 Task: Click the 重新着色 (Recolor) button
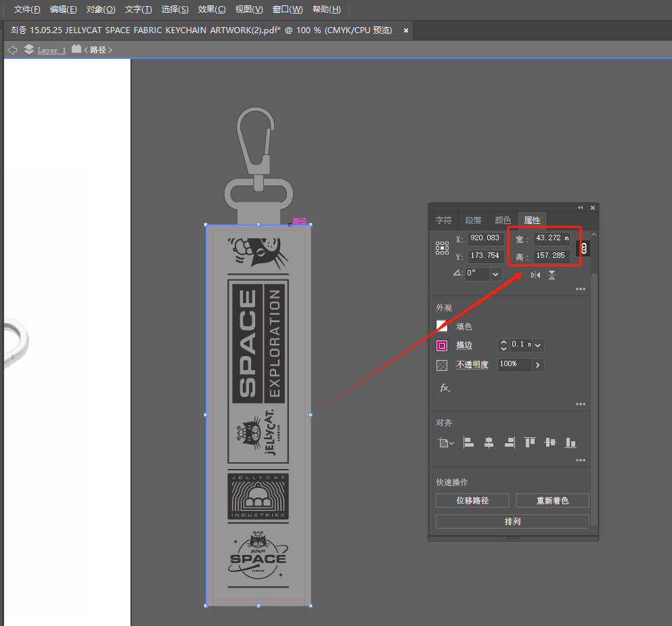coord(552,500)
